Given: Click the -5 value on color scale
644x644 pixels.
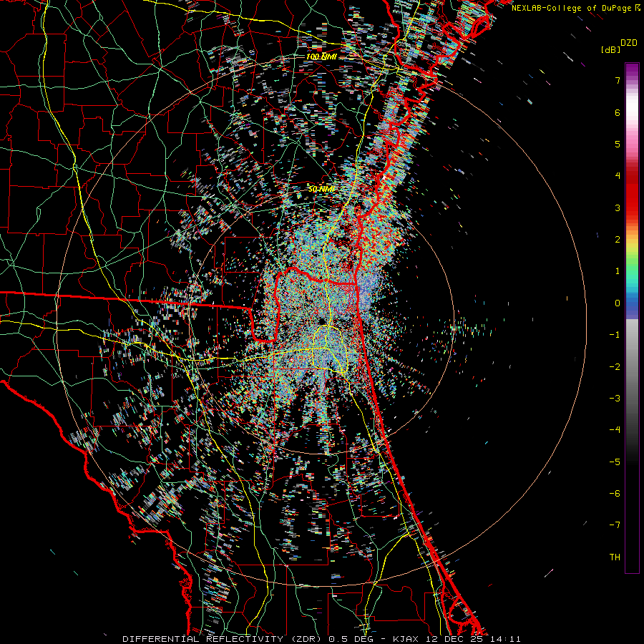Looking at the screenshot, I should [615, 462].
